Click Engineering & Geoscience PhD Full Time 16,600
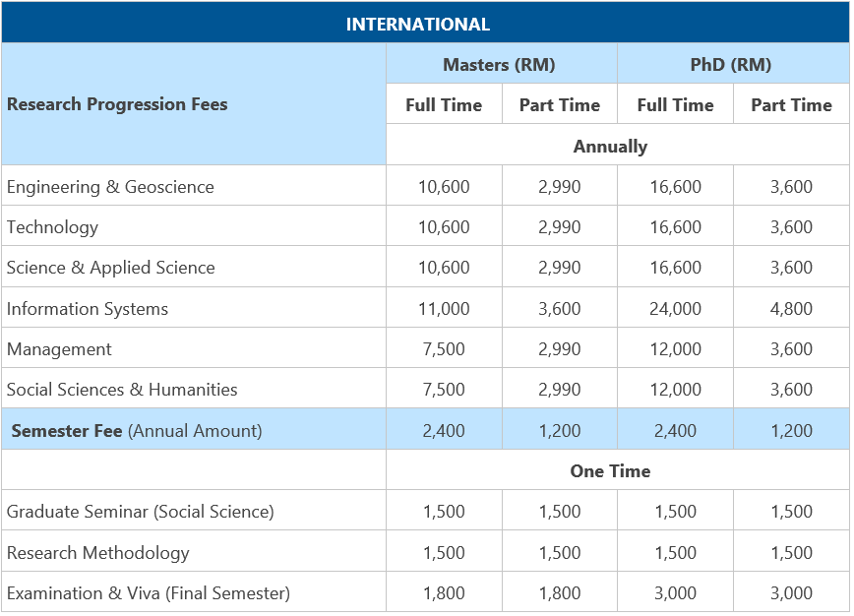The image size is (854, 616). coord(675,187)
